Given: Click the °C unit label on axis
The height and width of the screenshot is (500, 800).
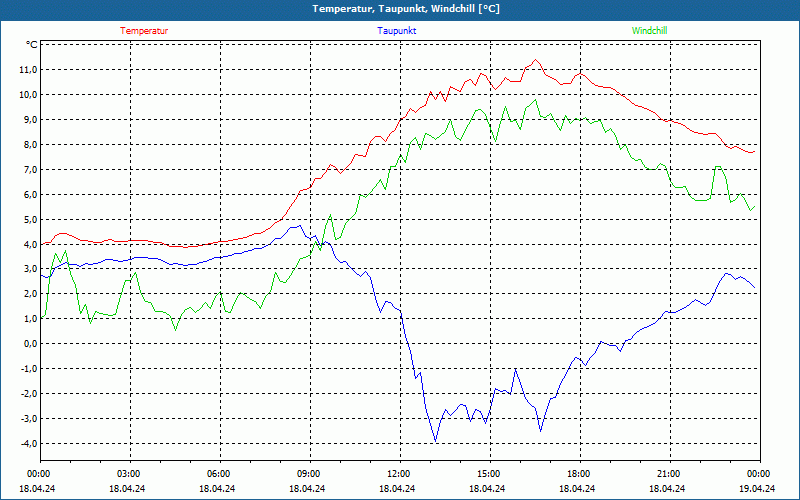Looking at the screenshot, I should pyautogui.click(x=32, y=45).
